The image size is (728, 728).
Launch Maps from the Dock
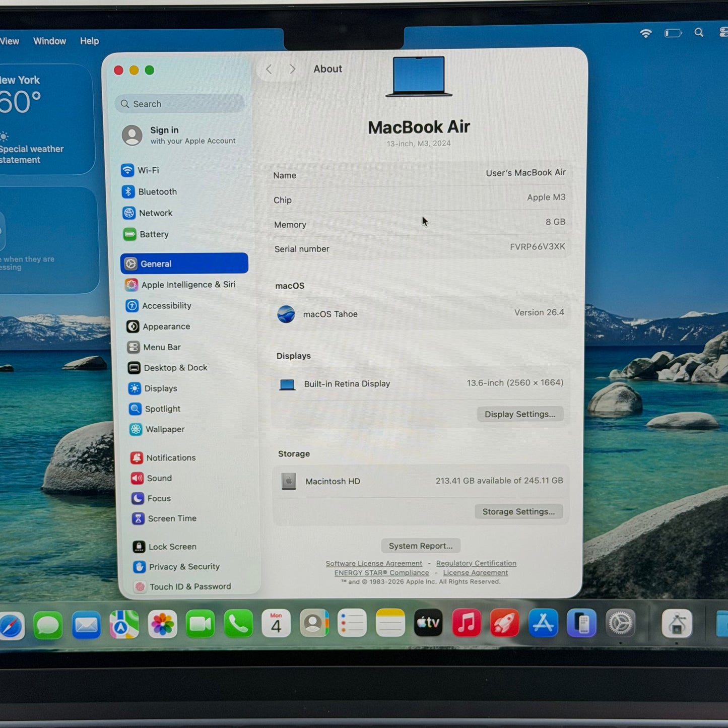pos(124,625)
